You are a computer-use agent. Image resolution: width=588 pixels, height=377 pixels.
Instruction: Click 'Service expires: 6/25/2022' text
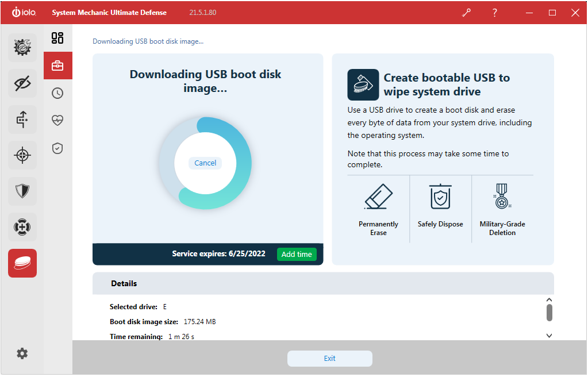[x=218, y=254]
